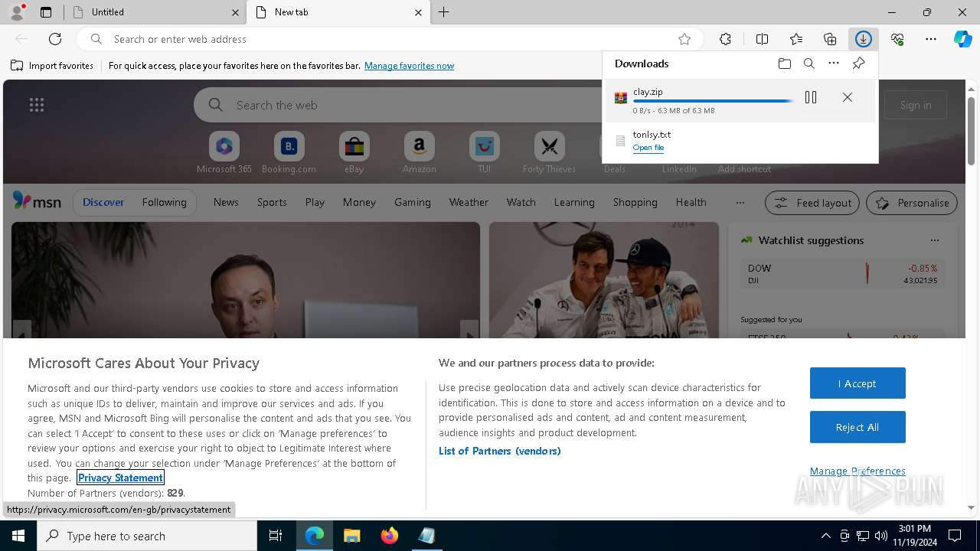980x551 pixels.
Task: Open the Feed layout options
Action: point(812,203)
